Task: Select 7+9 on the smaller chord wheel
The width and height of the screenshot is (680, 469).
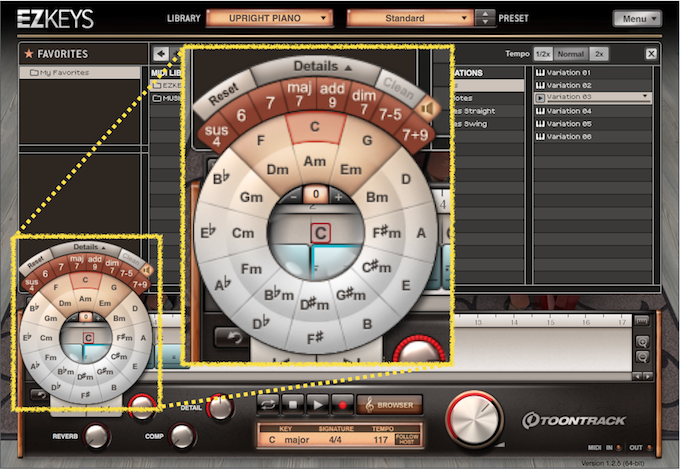Action: click(140, 284)
